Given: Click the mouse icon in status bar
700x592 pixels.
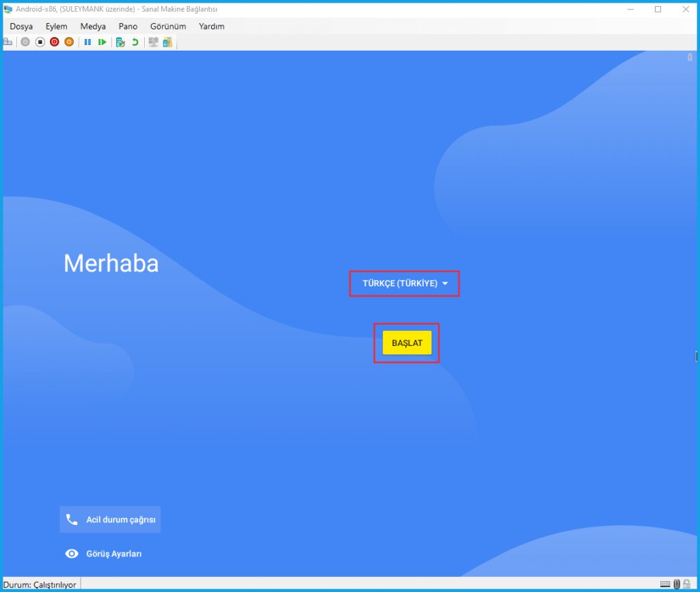Looking at the screenshot, I should (x=677, y=584).
